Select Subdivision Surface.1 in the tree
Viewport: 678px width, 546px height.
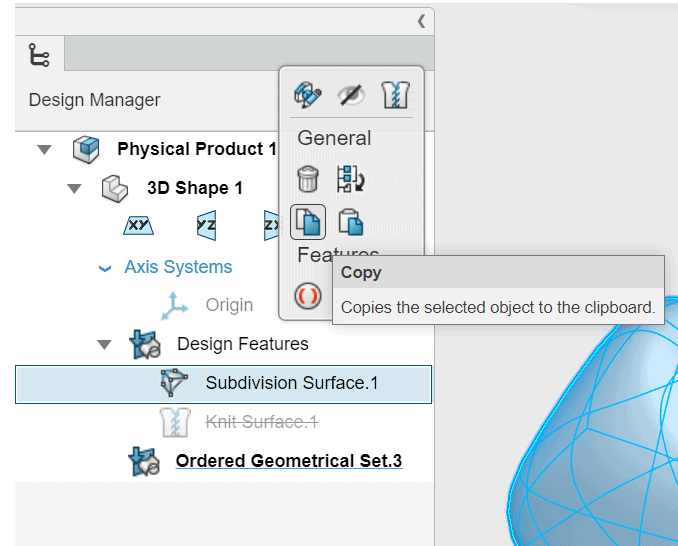click(x=224, y=384)
